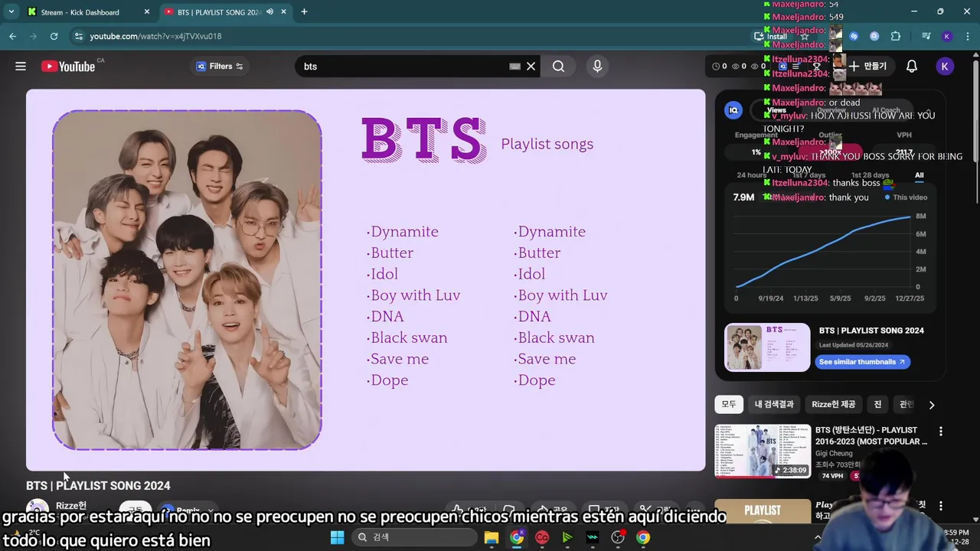Open File Explorer from taskbar

pyautogui.click(x=492, y=537)
